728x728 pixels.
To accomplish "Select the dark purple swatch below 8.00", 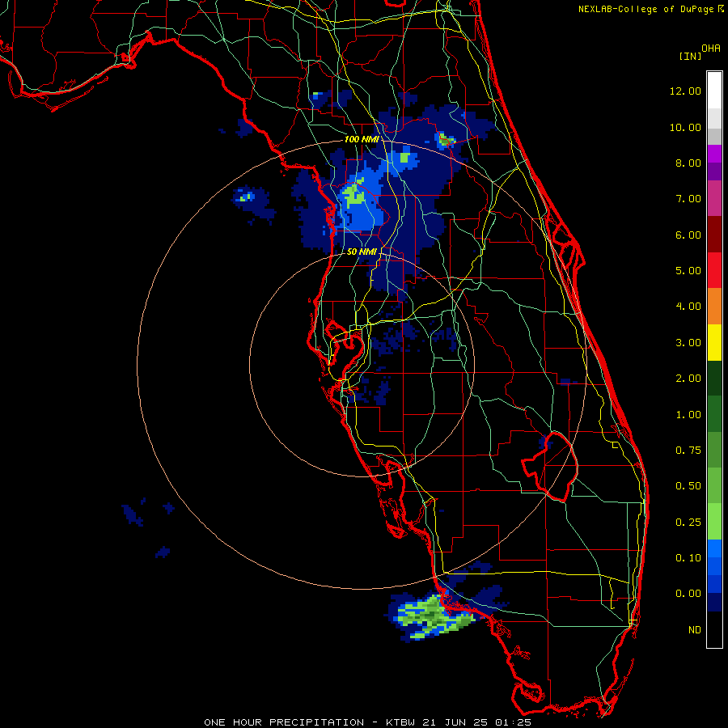I will (x=714, y=171).
